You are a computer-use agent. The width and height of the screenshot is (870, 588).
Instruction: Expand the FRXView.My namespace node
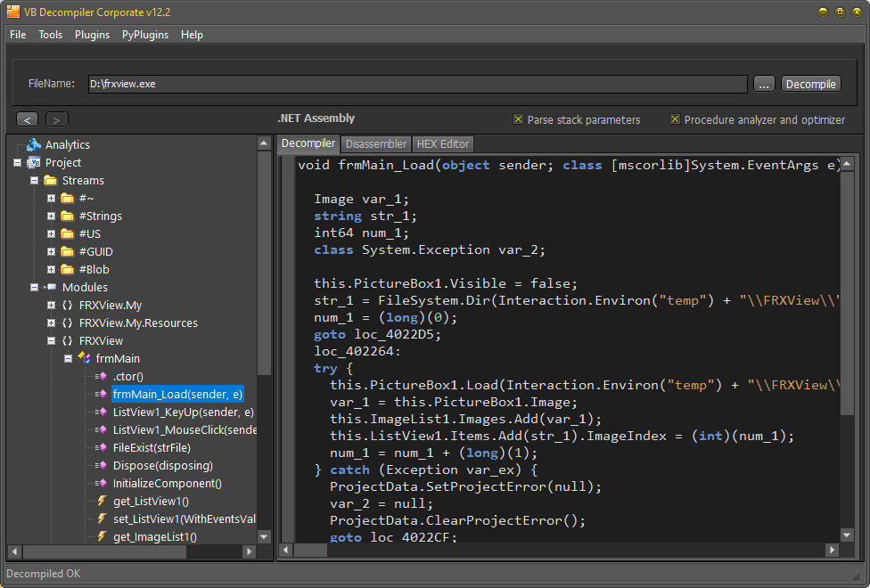[x=51, y=305]
